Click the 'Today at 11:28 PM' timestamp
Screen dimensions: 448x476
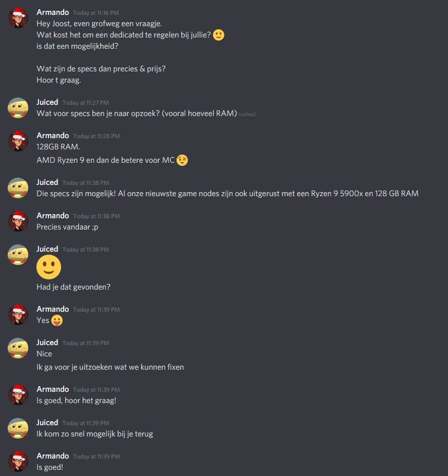[96, 136]
